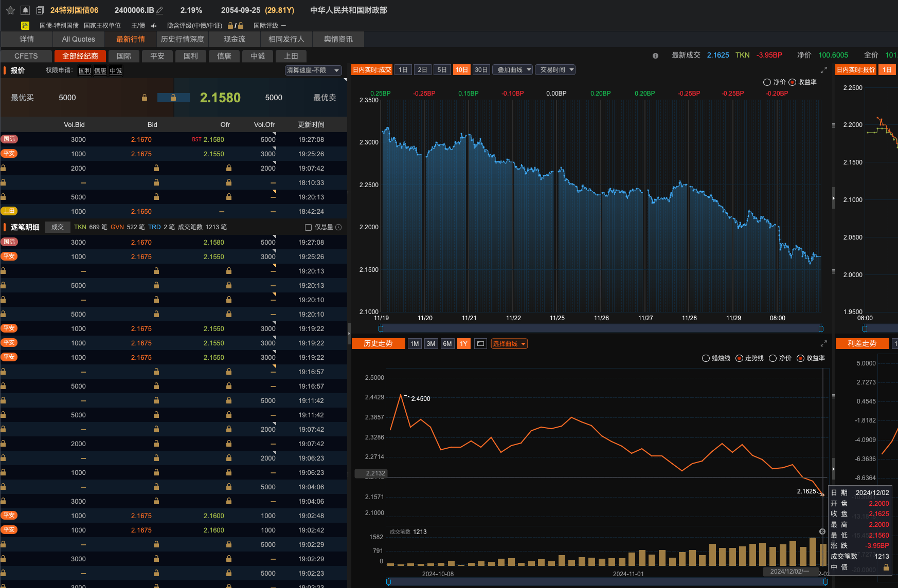Select 收益率 radio in historical chart

pyautogui.click(x=800, y=358)
